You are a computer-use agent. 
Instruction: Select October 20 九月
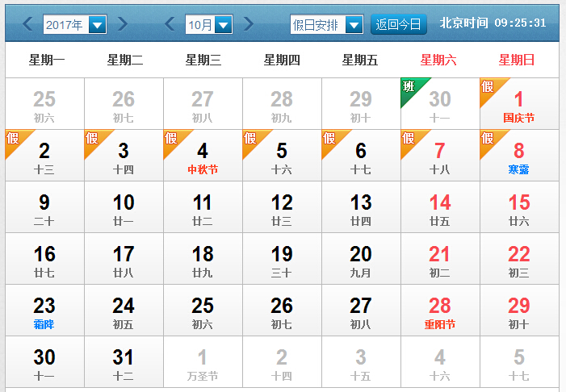(x=361, y=259)
